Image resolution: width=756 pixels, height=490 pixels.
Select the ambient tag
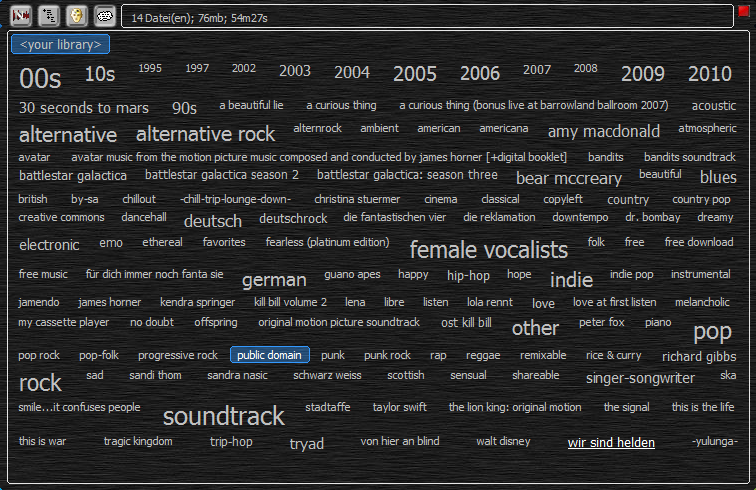click(x=379, y=128)
